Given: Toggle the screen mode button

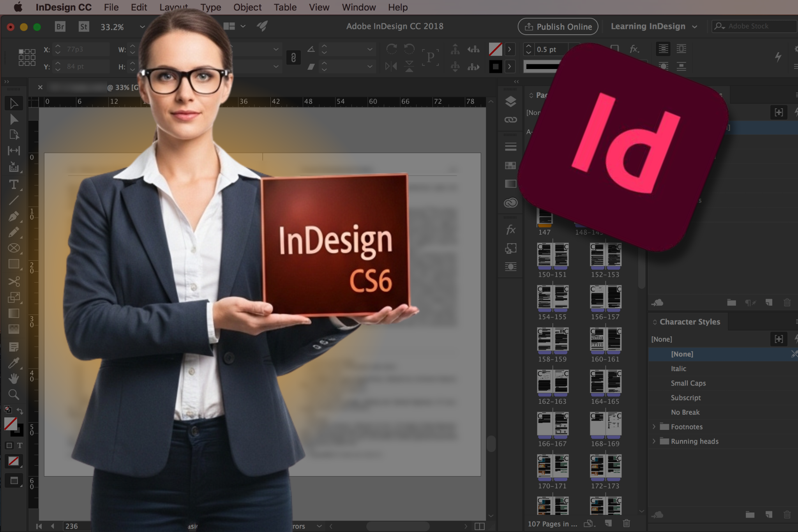Looking at the screenshot, I should pos(14,481).
